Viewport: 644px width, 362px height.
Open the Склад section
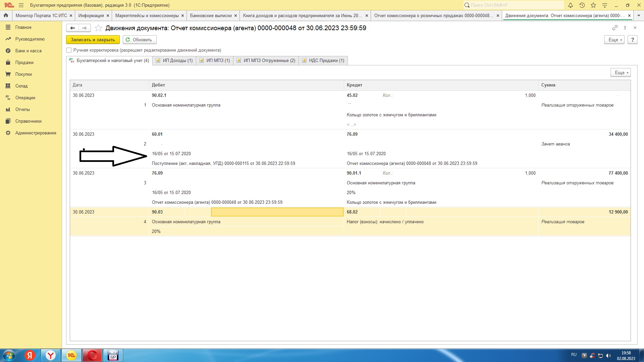[21, 86]
